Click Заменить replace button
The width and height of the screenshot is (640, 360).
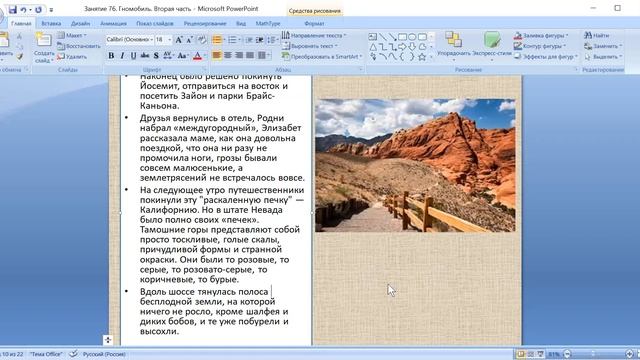pos(603,46)
